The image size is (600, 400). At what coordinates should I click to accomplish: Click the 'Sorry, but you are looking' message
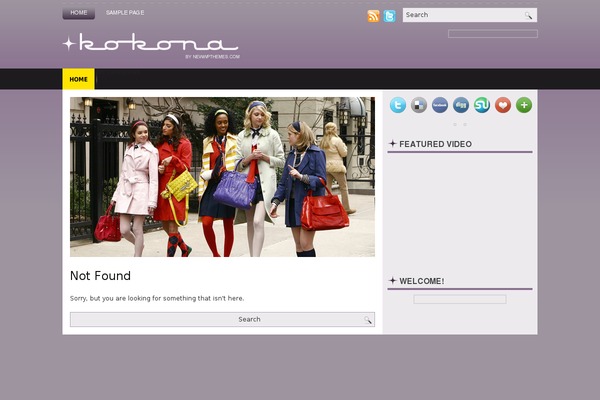pos(157,298)
